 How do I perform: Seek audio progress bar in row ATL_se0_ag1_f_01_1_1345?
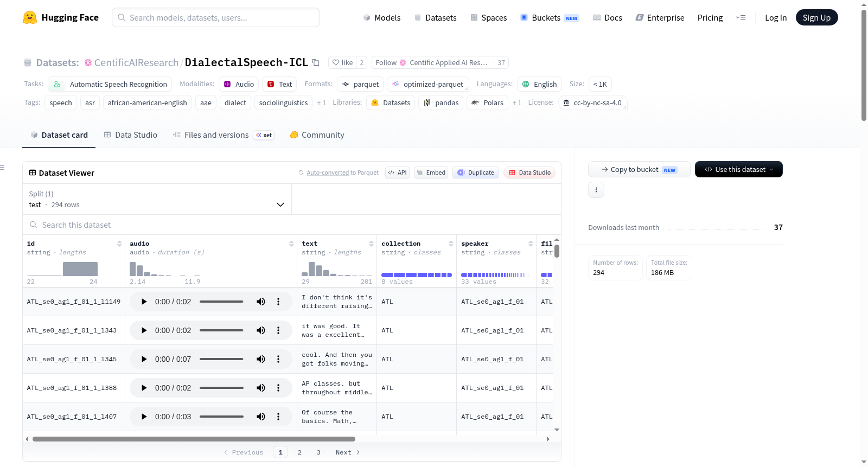tap(221, 359)
